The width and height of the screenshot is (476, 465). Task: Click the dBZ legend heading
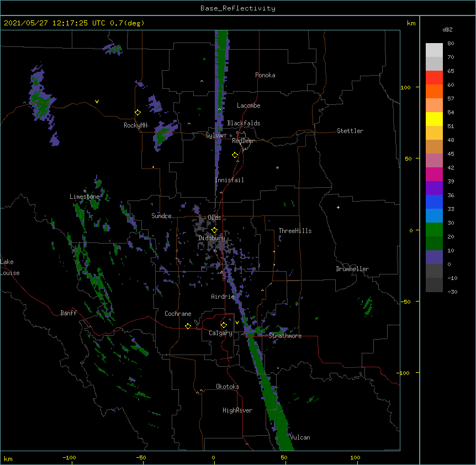click(447, 30)
